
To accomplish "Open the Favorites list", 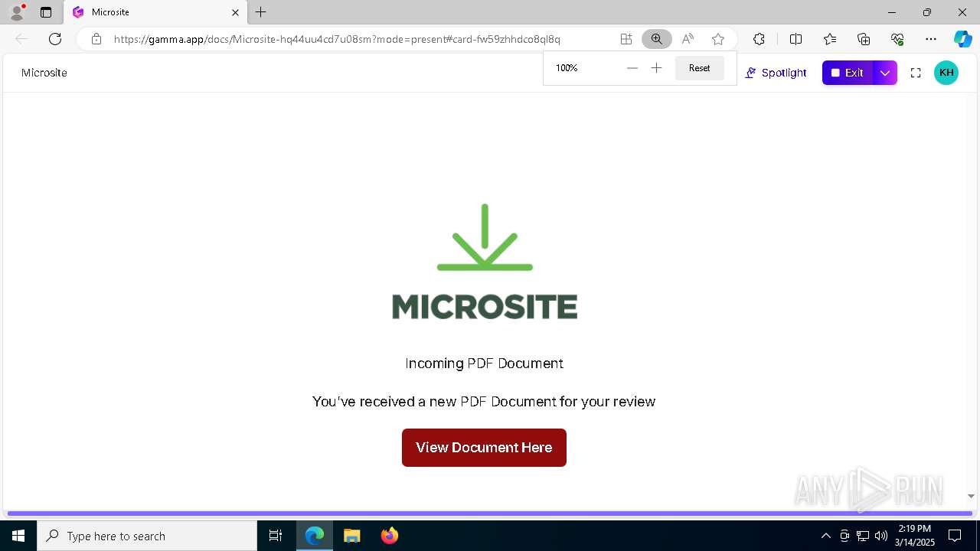I will (x=830, y=39).
